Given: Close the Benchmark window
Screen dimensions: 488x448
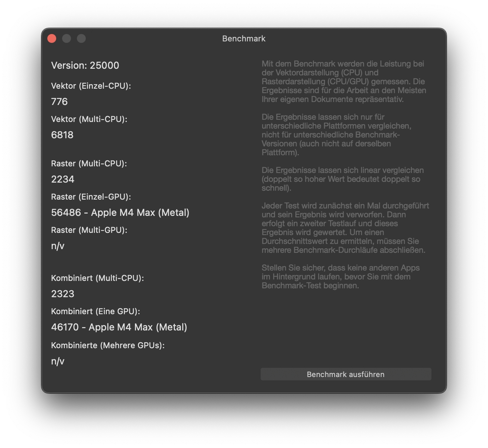Looking at the screenshot, I should click(52, 38).
